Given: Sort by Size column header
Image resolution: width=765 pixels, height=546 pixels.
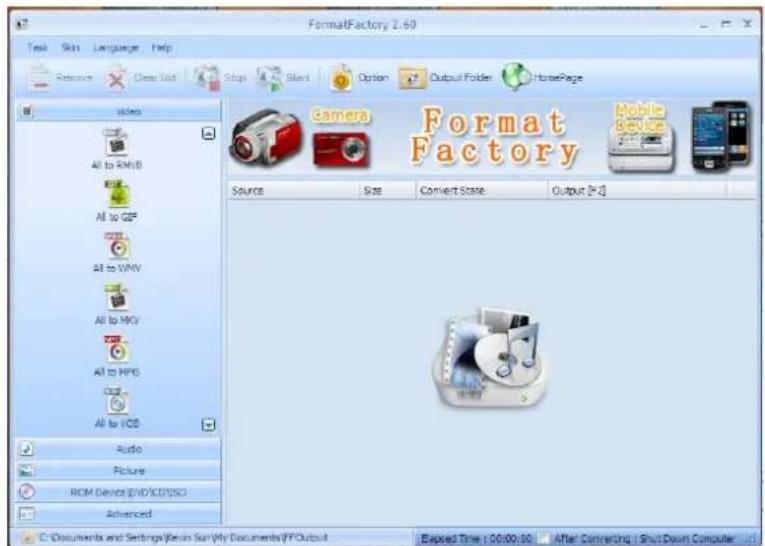Looking at the screenshot, I should pos(388,190).
